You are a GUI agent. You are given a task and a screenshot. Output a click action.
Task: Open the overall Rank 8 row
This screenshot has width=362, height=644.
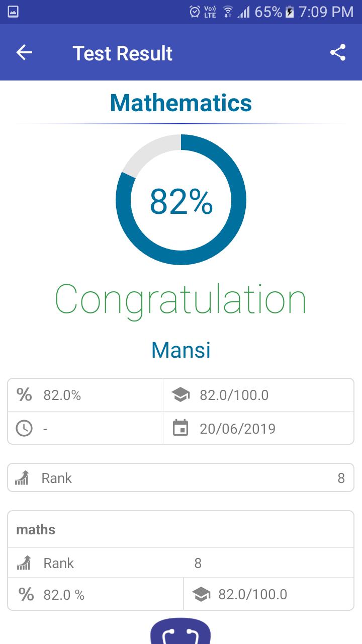click(181, 477)
